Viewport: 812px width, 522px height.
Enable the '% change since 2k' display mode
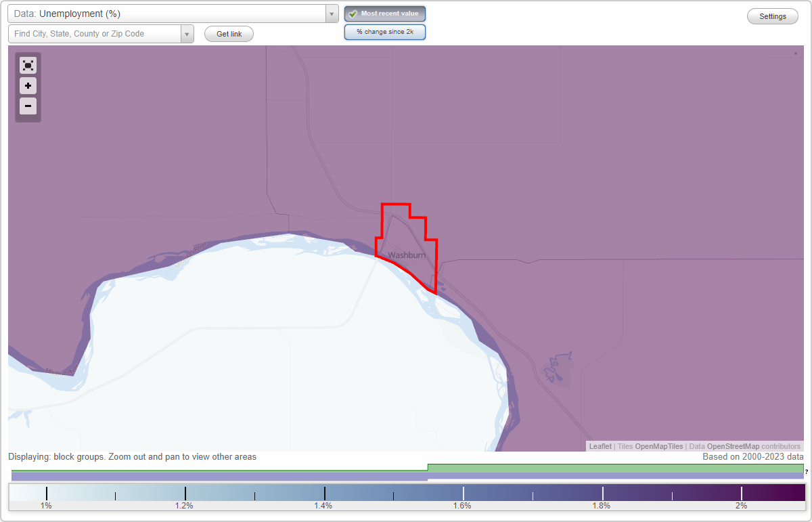[x=385, y=31]
